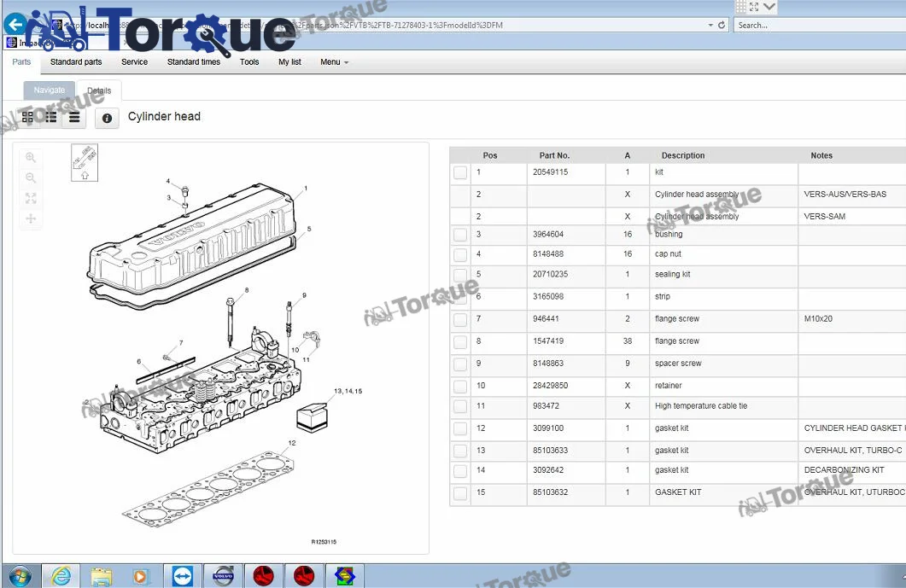Click callout 12 gasket in the diagram
Screen dimensions: 906x588
click(x=292, y=443)
